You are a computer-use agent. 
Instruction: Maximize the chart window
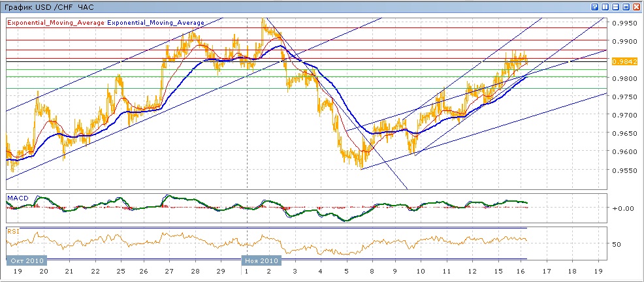(625, 7)
